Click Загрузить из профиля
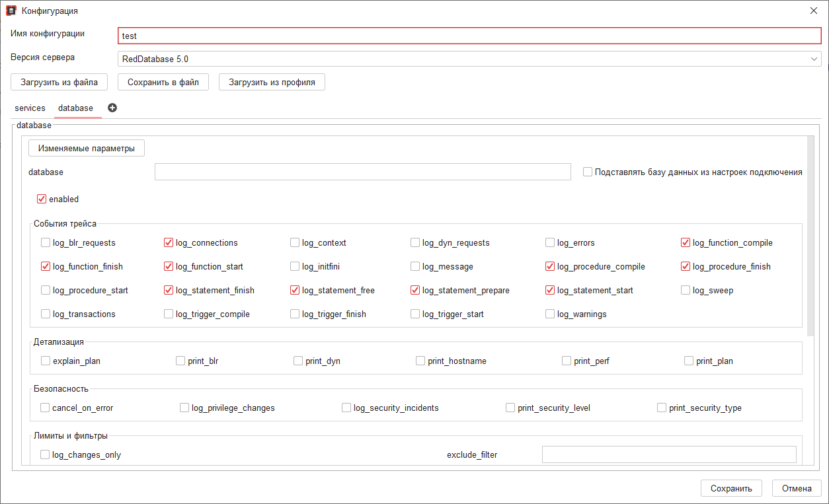829x504 pixels. click(x=272, y=82)
